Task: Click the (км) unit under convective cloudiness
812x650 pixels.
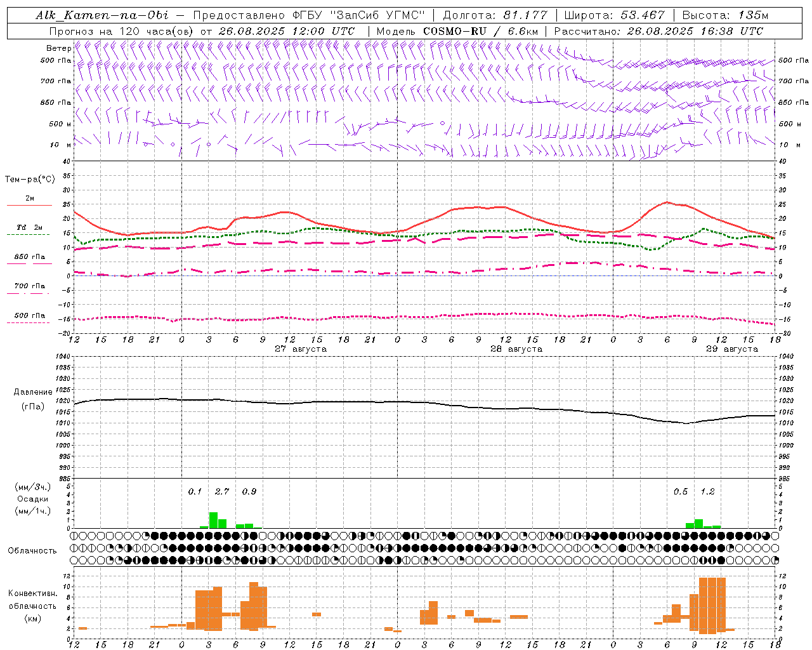Action: pyautogui.click(x=33, y=618)
